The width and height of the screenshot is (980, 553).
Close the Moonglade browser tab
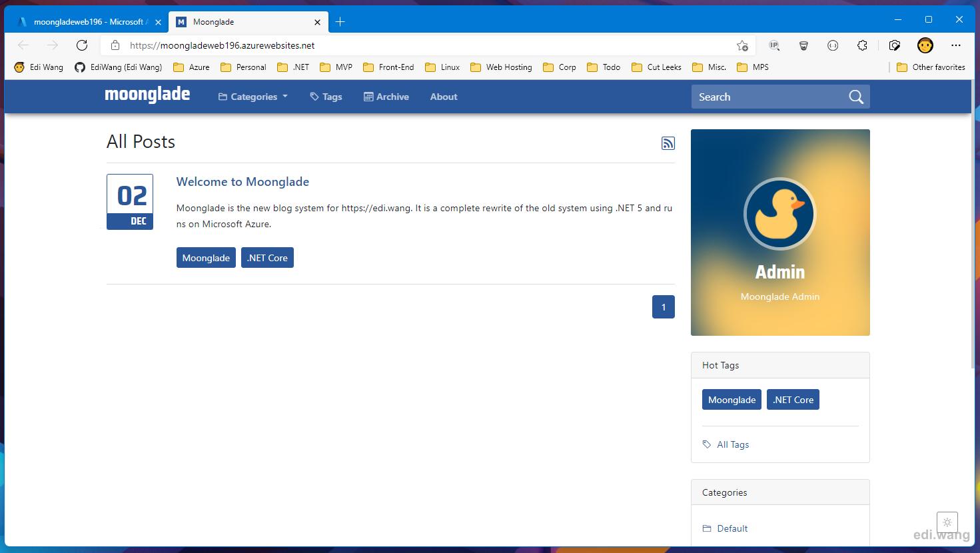(317, 22)
